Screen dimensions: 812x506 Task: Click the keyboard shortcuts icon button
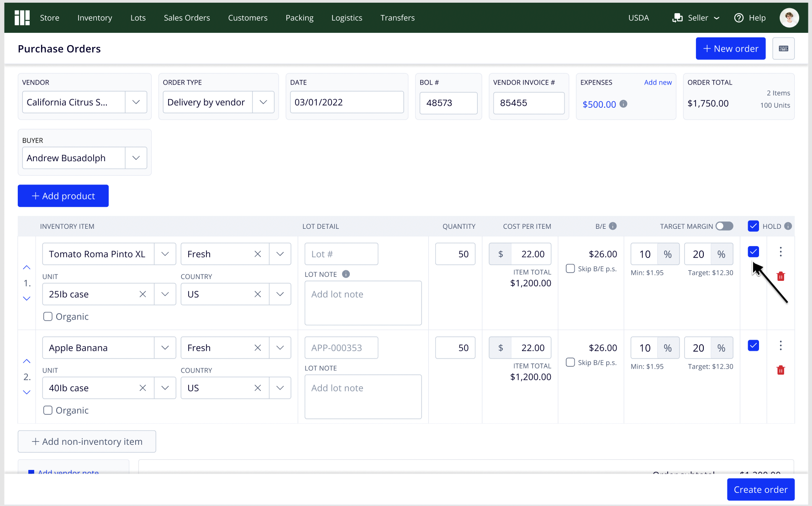click(x=783, y=48)
